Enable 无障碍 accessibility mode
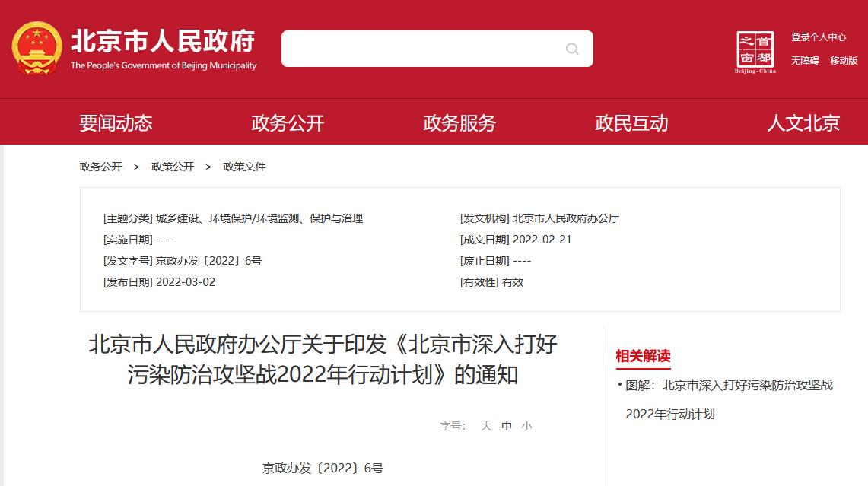 point(805,61)
